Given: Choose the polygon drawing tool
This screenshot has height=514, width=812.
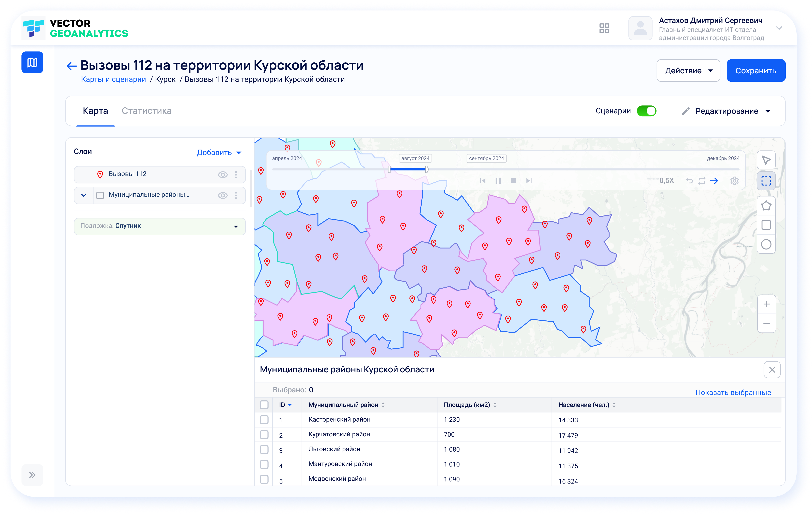Looking at the screenshot, I should pyautogui.click(x=766, y=205).
